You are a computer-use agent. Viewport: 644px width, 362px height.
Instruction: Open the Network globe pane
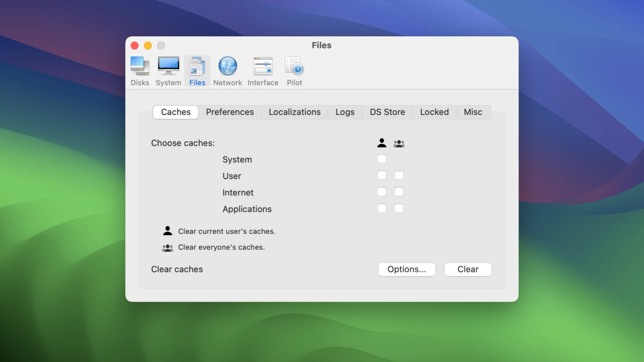point(227,71)
